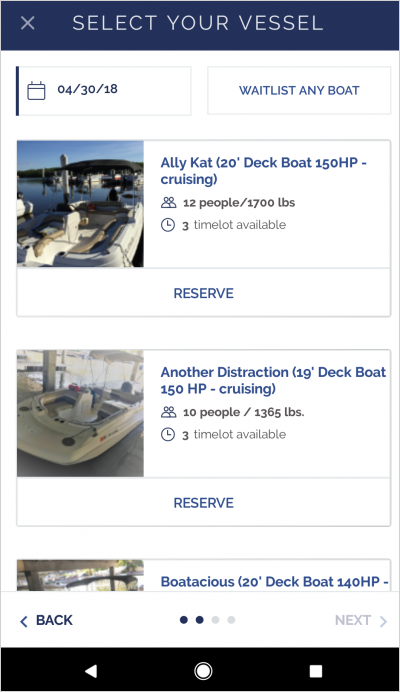Screen dimensions: 400x692
Task: Select the Ally Kat boat title
Action: pos(264,171)
